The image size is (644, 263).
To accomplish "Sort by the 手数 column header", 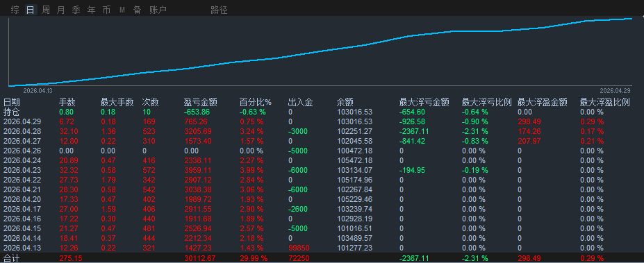I will (x=67, y=102).
